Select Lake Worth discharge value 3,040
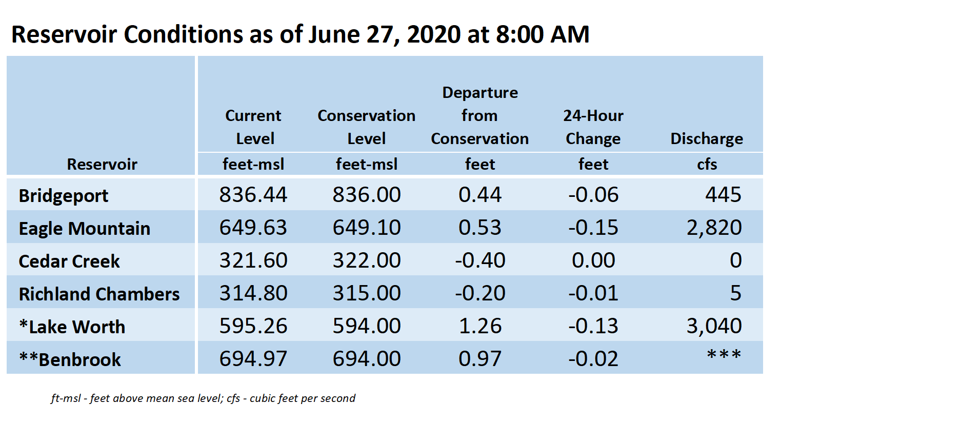The image size is (980, 444). click(x=714, y=326)
